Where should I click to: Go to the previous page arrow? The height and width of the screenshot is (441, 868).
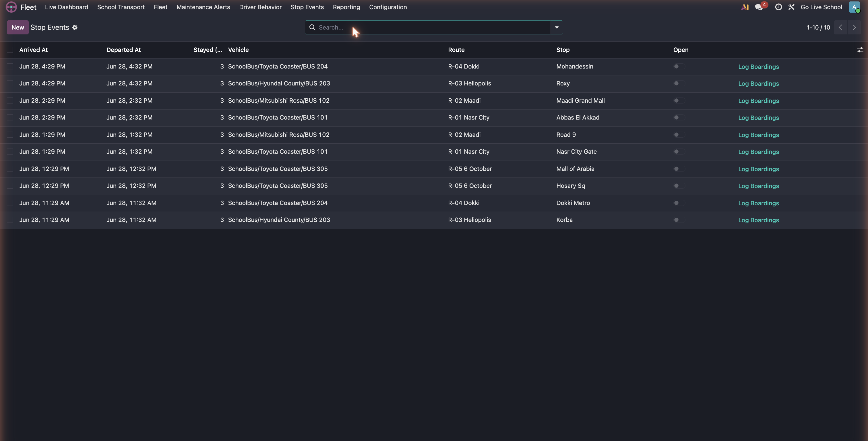tap(840, 28)
